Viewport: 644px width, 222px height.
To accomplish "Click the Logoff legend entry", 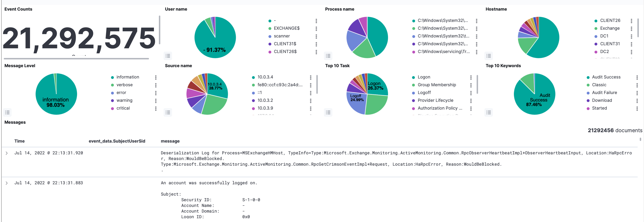I will [424, 92].
